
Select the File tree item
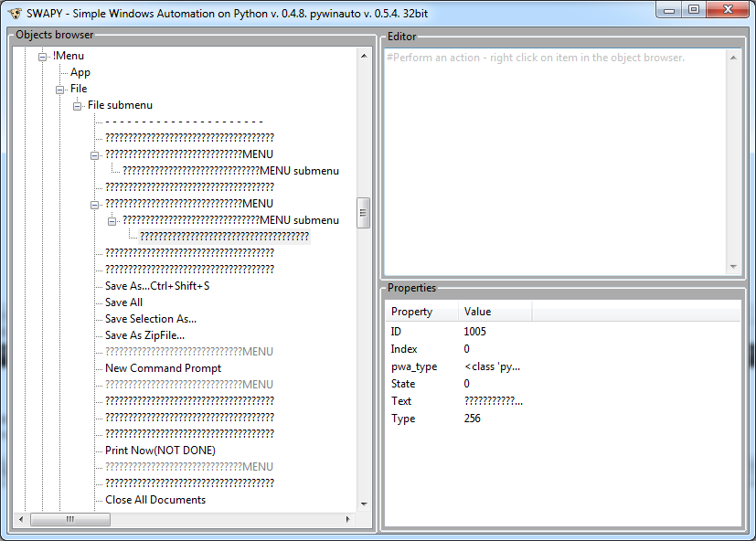[79, 89]
